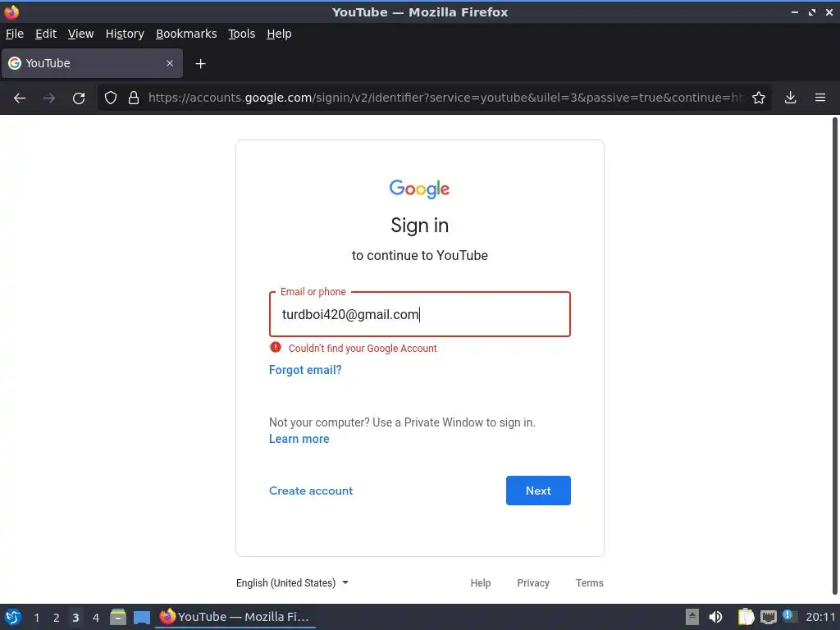Viewport: 840px width, 630px height.
Task: Open the downloads panel
Action: click(x=790, y=98)
